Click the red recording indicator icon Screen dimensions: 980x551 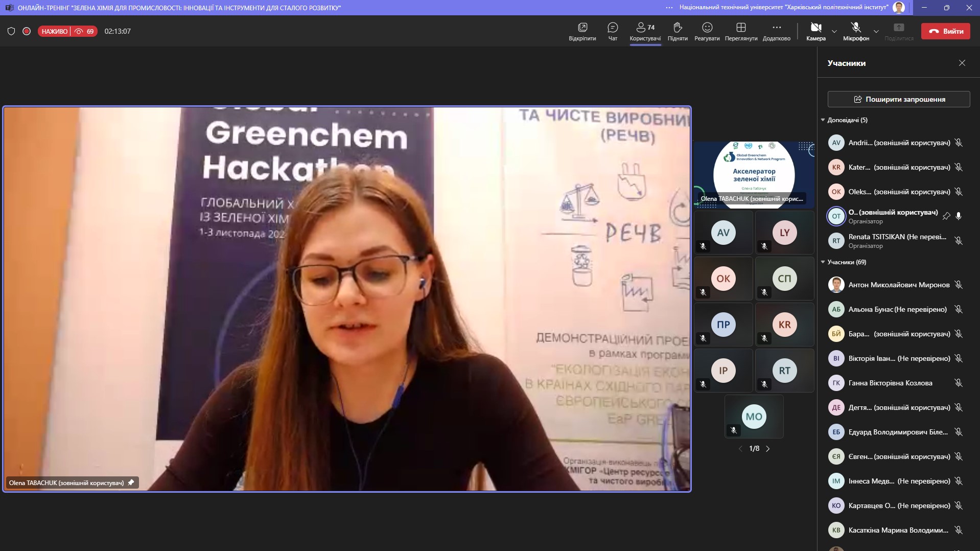(x=27, y=31)
